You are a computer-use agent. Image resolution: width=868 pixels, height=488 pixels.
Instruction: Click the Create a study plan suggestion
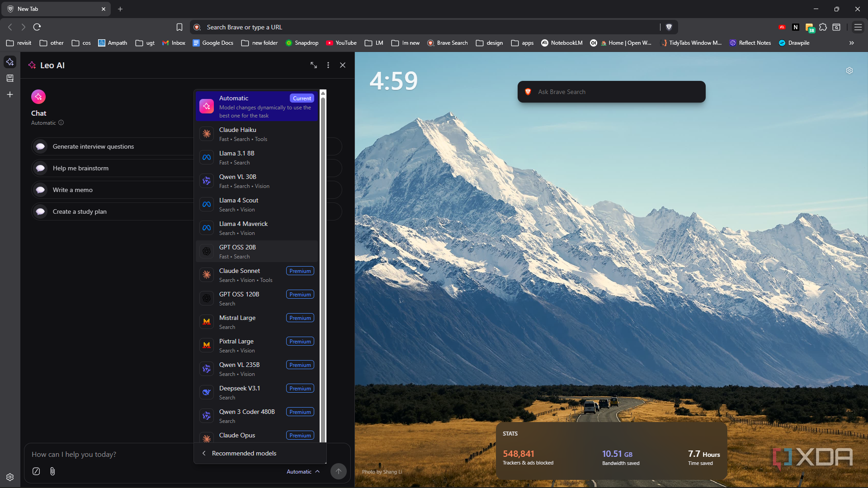point(113,211)
